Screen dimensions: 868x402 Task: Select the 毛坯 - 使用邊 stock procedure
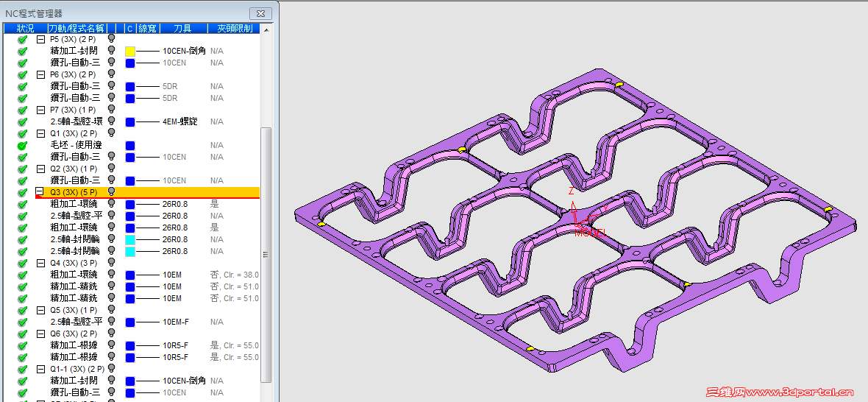click(x=75, y=145)
